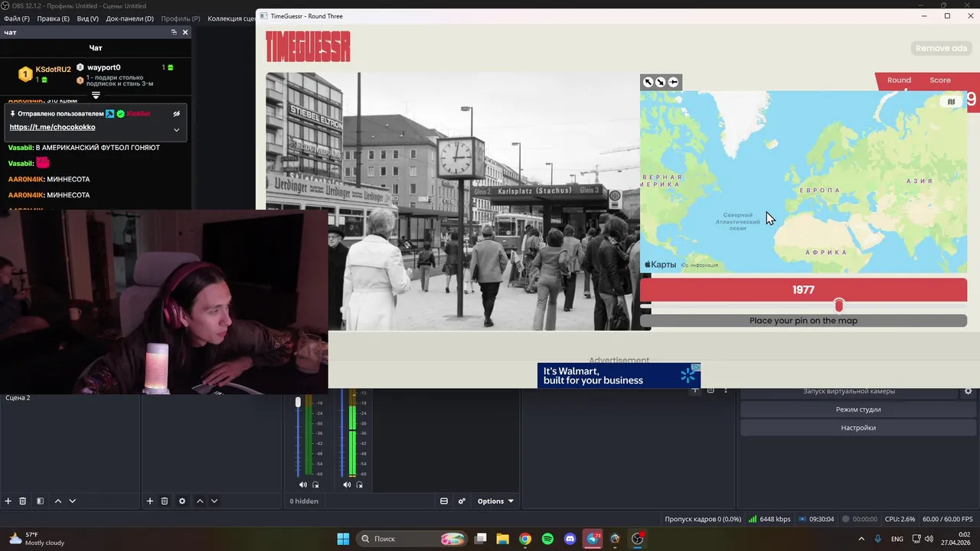Open Windows Start menu
The height and width of the screenshot is (551, 980).
[x=343, y=539]
